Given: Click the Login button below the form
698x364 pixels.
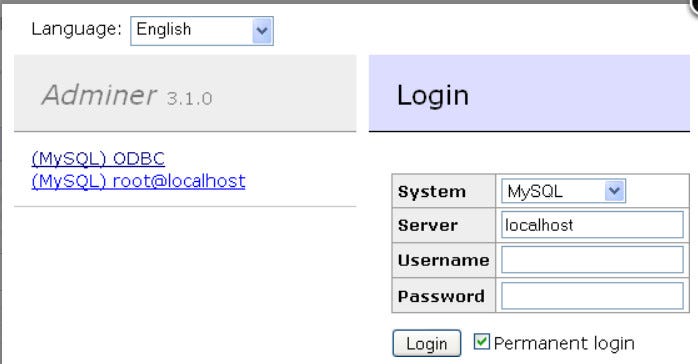Looking at the screenshot, I should coord(426,343).
